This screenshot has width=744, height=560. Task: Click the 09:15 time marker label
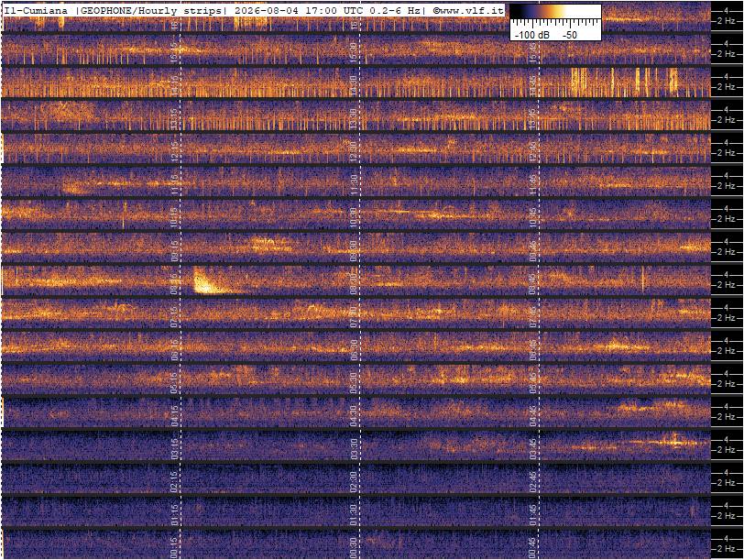[x=175, y=250]
